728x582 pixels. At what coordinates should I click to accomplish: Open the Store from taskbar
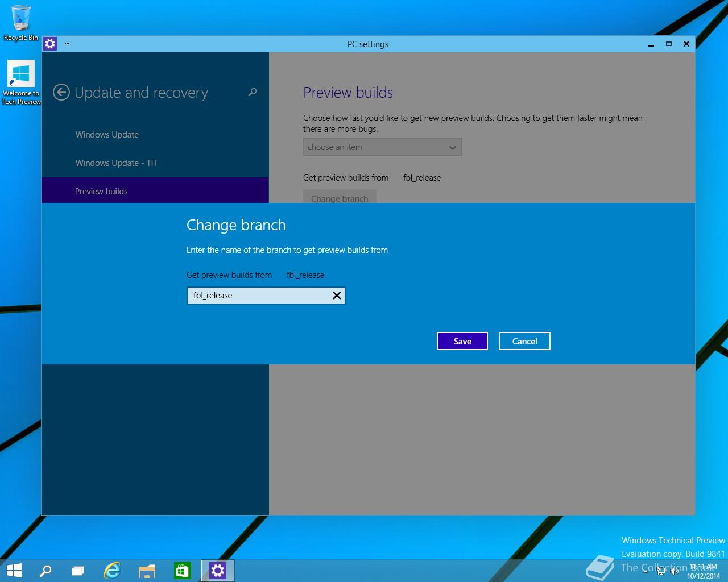tap(183, 570)
